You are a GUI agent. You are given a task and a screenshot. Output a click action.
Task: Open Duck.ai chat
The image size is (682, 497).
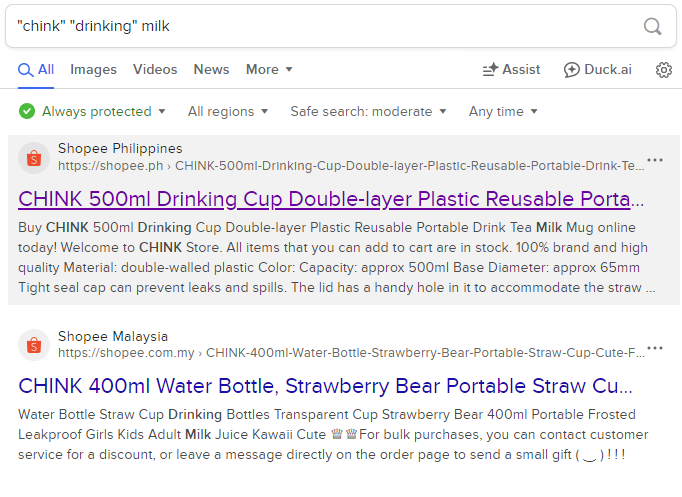click(x=598, y=70)
